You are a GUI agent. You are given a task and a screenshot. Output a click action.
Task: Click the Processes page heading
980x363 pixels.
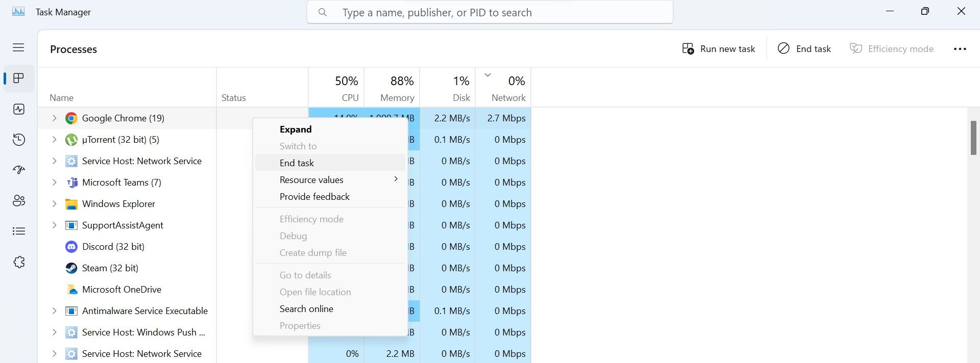[x=73, y=49]
